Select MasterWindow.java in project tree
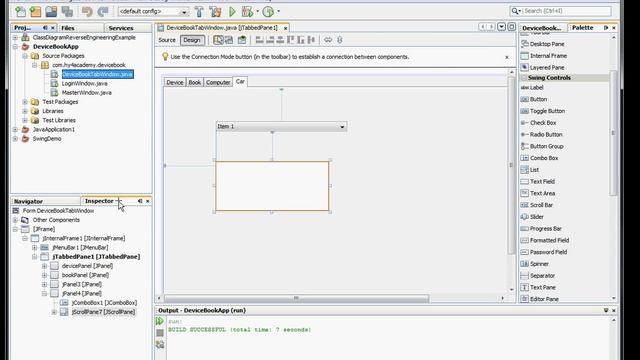 pyautogui.click(x=87, y=93)
